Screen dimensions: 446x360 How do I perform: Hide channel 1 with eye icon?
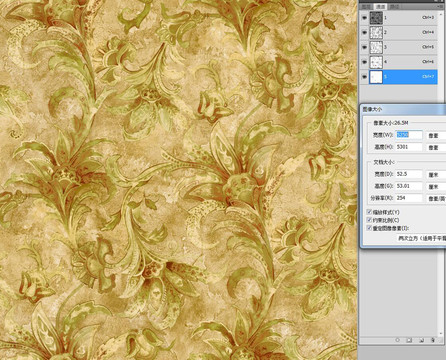[x=364, y=17]
